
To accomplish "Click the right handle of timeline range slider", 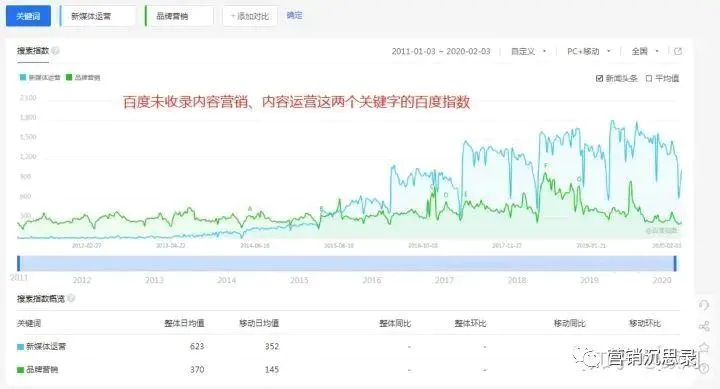I will pos(675,263).
